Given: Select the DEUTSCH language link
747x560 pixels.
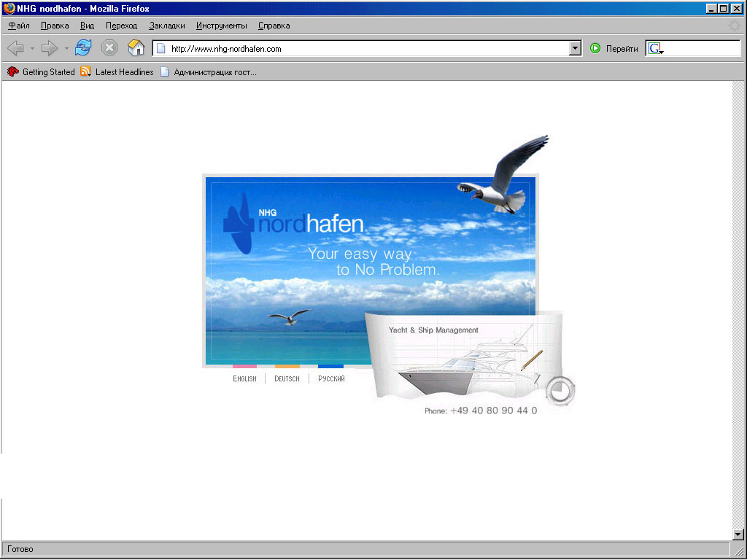Looking at the screenshot, I should [x=287, y=379].
